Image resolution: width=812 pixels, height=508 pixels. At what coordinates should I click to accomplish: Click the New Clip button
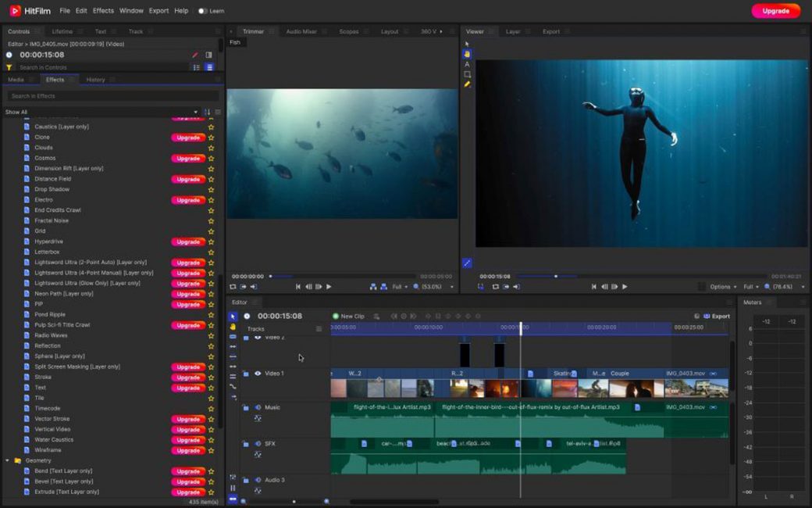click(x=347, y=316)
